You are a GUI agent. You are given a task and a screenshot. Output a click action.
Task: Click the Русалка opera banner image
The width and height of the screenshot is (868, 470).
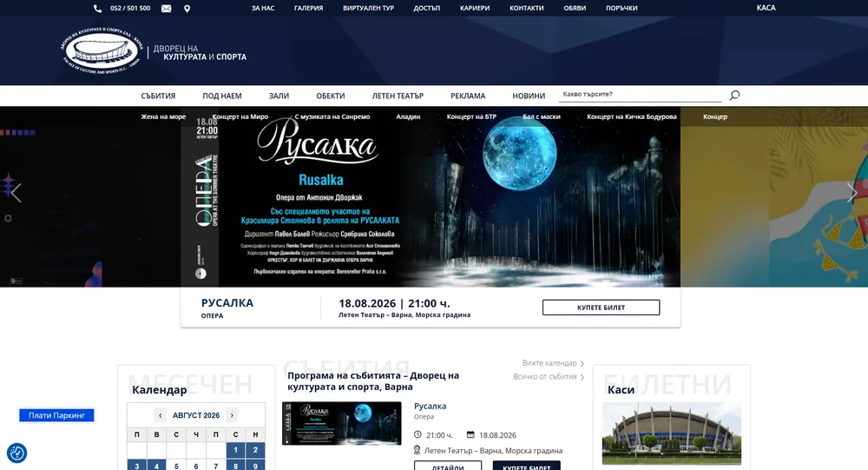[x=431, y=196]
